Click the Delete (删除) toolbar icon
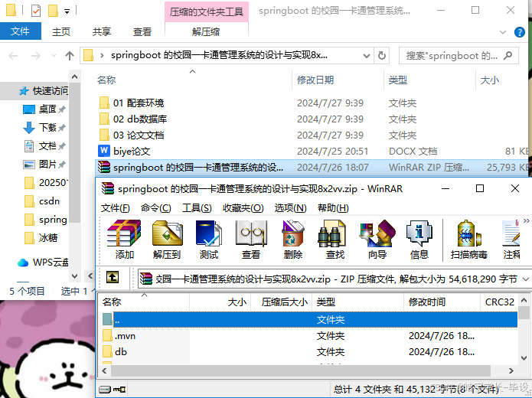This screenshot has height=398, width=532. (x=293, y=240)
